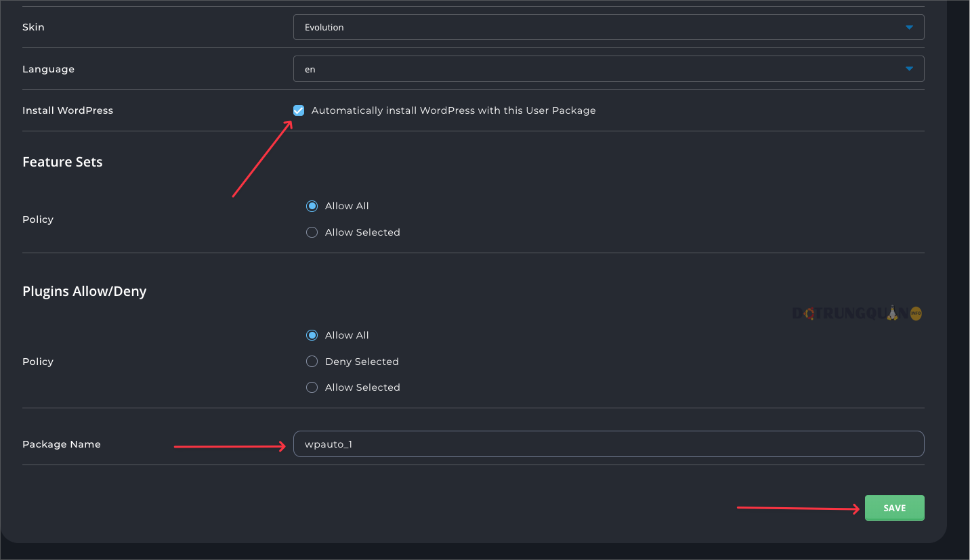This screenshot has height=560, width=970.
Task: Click the Package Name field containing wpauto_1
Action: pos(608,444)
